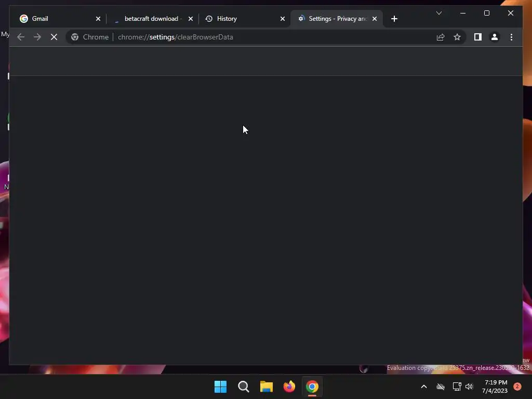Bookmark this tab with star icon

(457, 37)
